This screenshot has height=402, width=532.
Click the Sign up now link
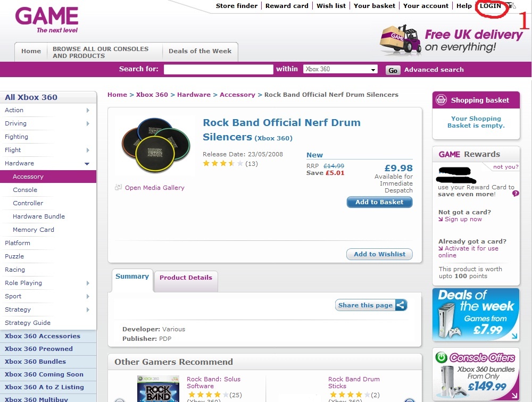click(463, 219)
